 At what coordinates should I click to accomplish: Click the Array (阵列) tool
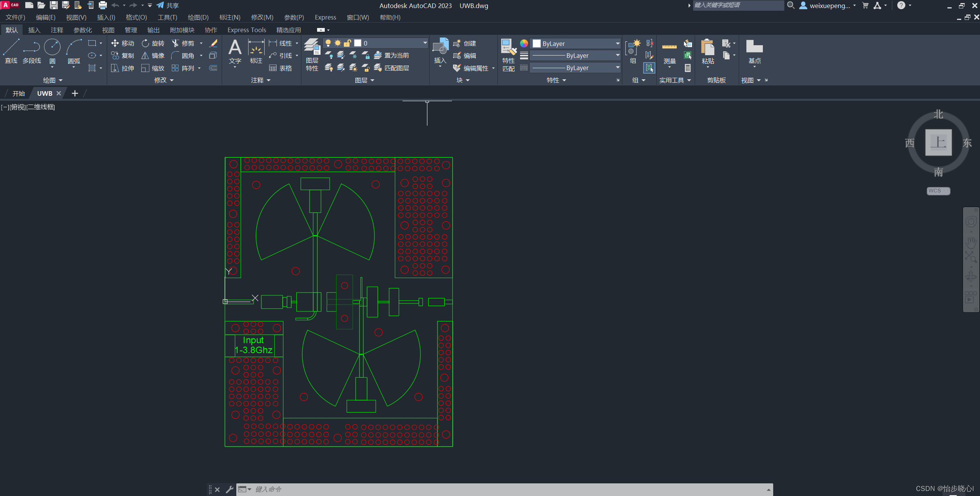(x=183, y=68)
